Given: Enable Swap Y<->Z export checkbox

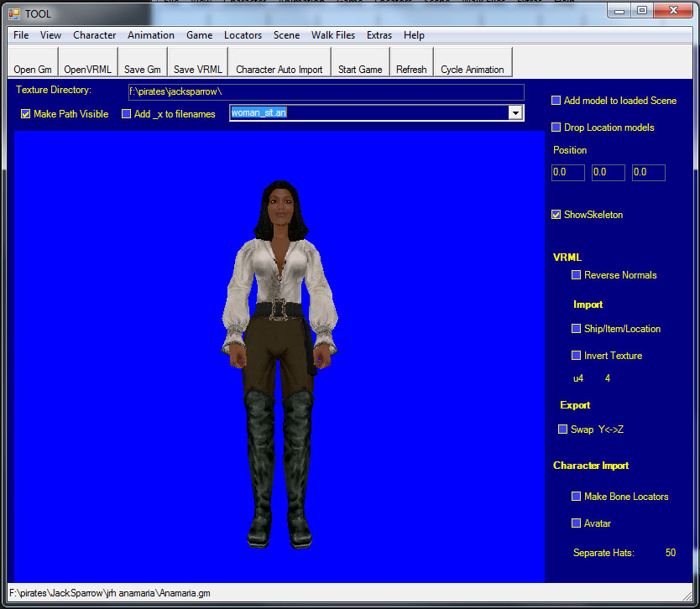Looking at the screenshot, I should [x=562, y=429].
